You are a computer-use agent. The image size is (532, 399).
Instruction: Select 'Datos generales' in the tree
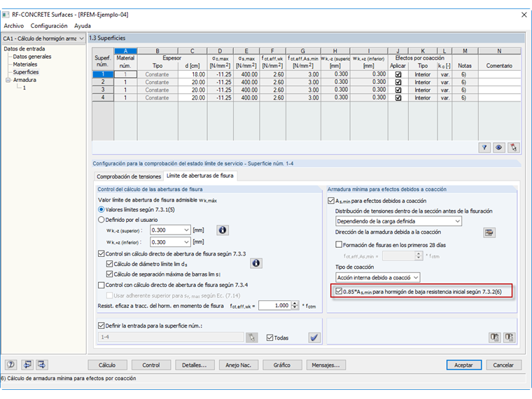pyautogui.click(x=32, y=57)
